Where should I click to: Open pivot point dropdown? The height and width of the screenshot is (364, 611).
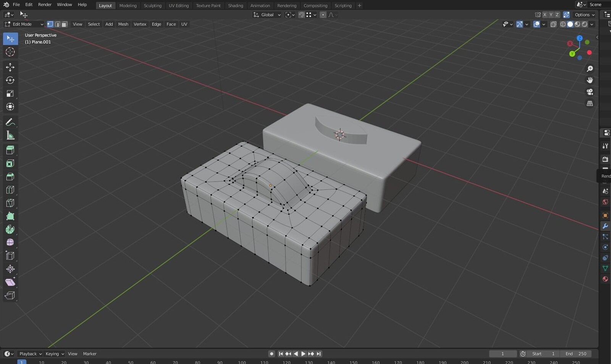pos(290,15)
